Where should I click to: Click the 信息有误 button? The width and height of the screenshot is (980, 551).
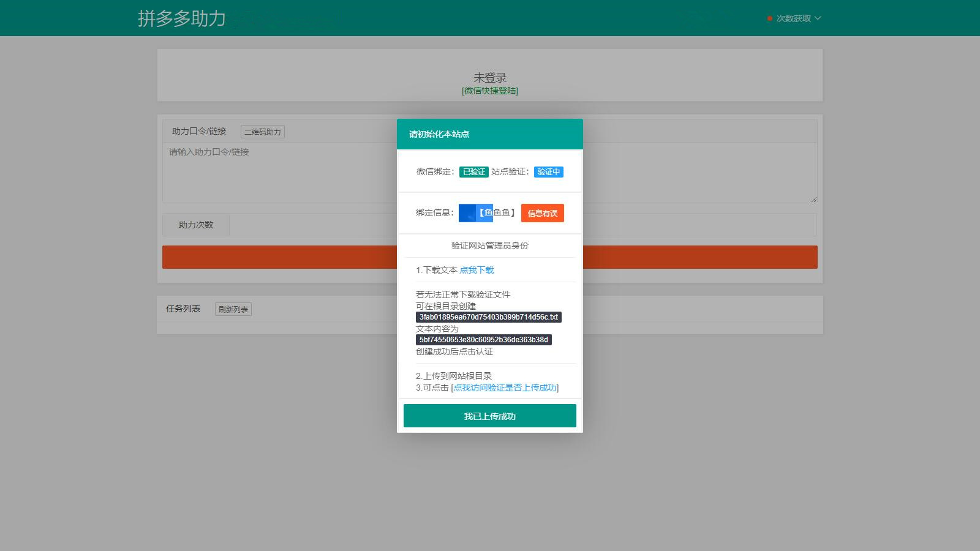click(x=543, y=213)
